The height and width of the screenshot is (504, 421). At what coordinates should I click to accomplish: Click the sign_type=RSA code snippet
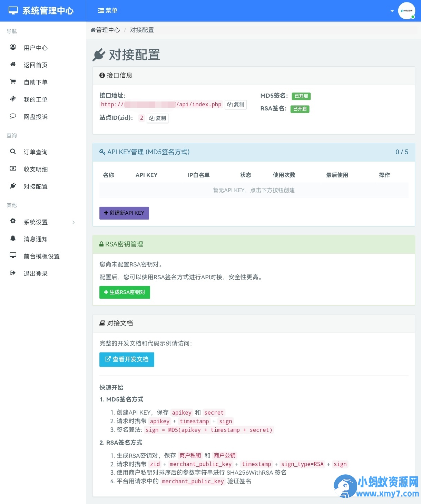click(302, 464)
